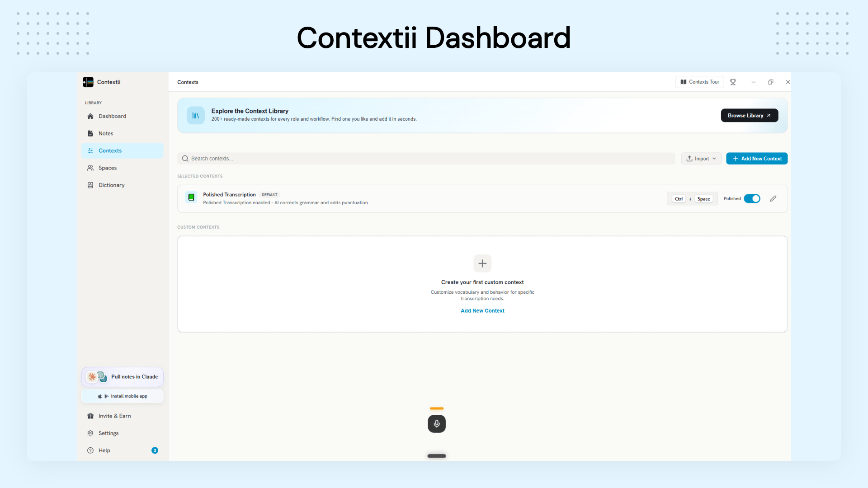This screenshot has height=488, width=868.
Task: Click Pull notes in Claude banner
Action: point(122,376)
